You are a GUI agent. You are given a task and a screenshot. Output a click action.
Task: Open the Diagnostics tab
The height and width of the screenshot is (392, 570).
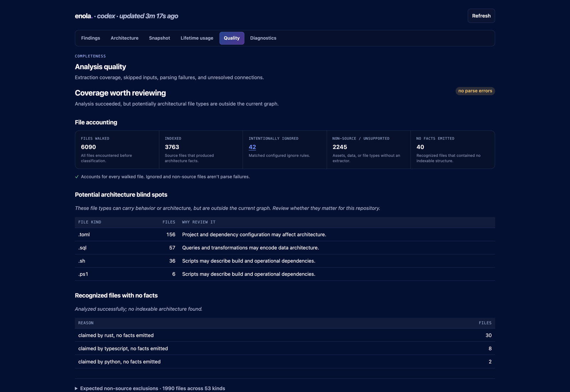coord(263,38)
